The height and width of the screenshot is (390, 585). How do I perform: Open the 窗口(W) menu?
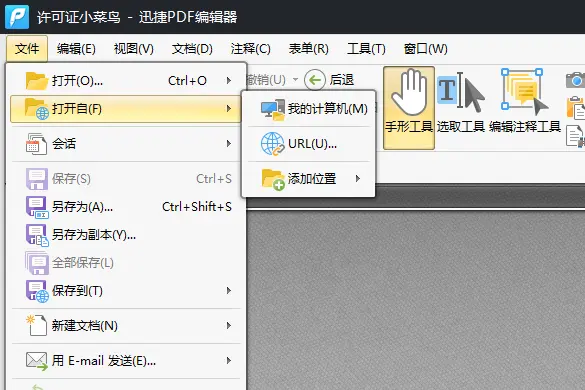(426, 49)
